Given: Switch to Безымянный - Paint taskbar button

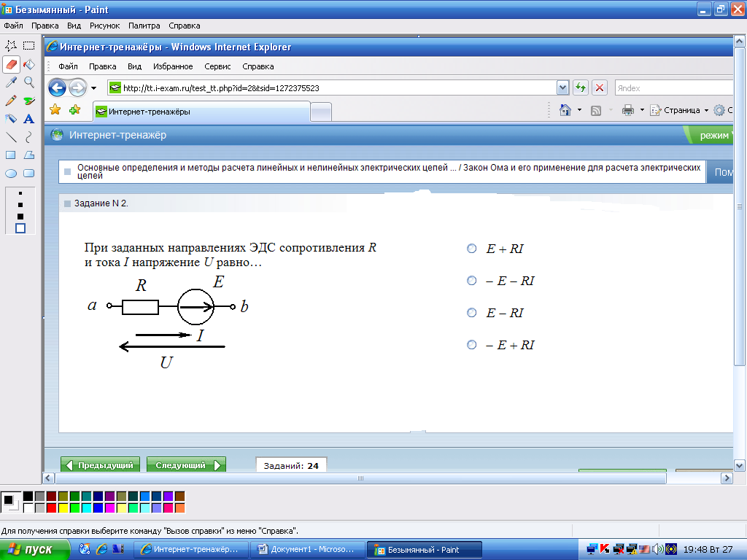Looking at the screenshot, I should click(425, 550).
